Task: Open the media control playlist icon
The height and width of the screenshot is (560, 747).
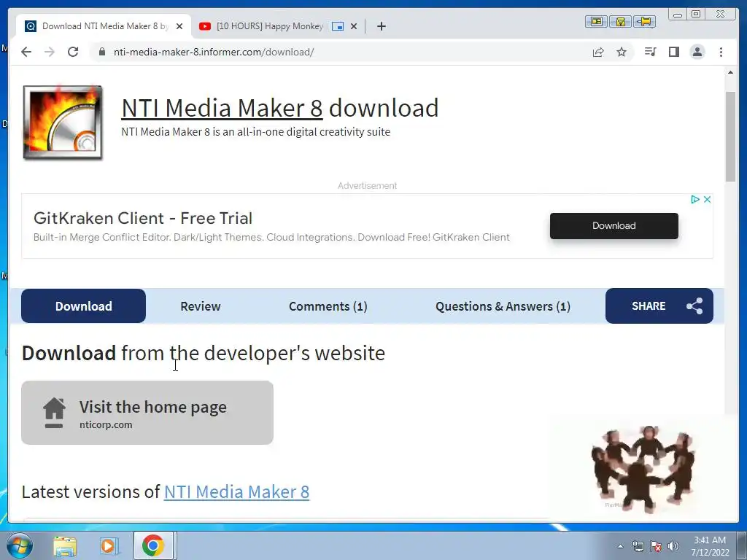Action: click(x=650, y=52)
